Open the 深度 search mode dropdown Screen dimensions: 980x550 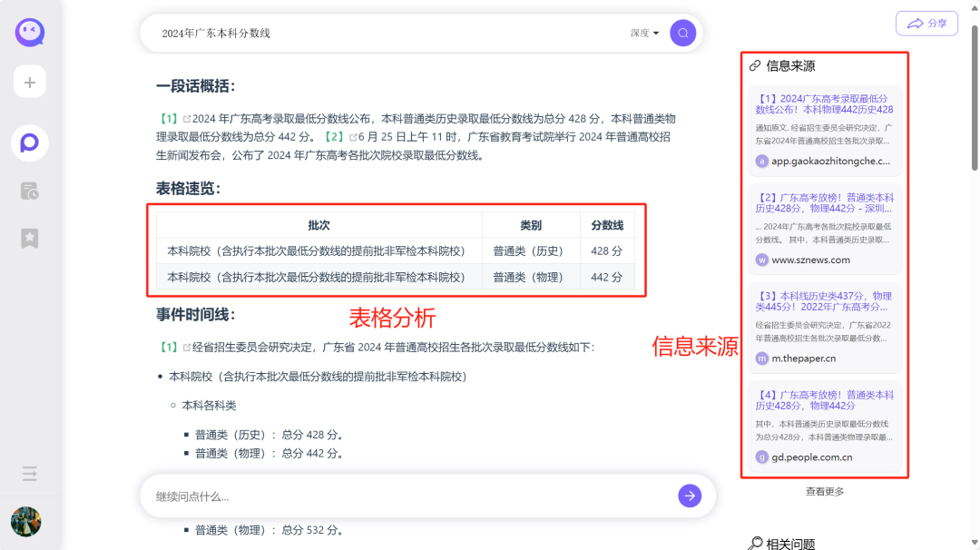644,33
